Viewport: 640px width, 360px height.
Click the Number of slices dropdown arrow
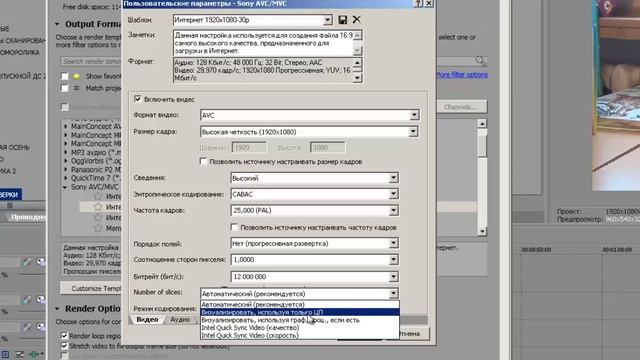point(393,293)
